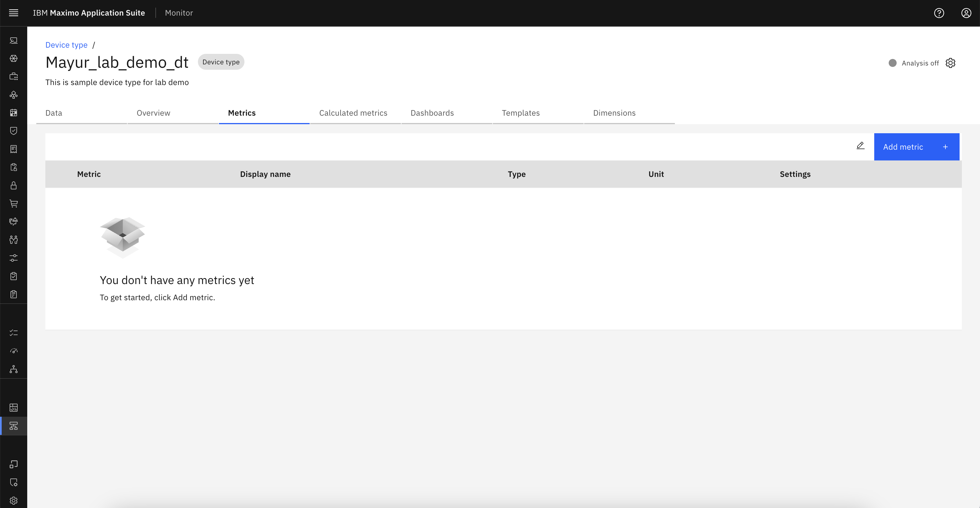Screen dimensions: 980x508
Task: Click the shopping cart sidebar icon
Action: (x=14, y=204)
